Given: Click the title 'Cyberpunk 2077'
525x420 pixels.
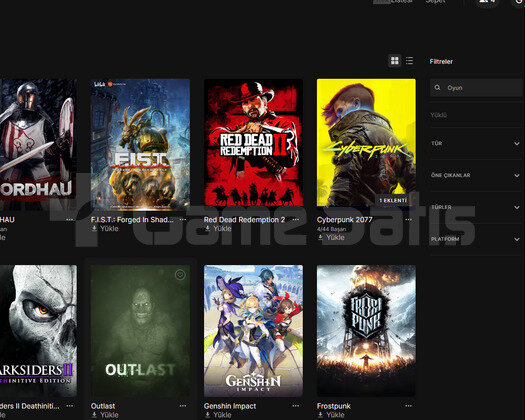Looking at the screenshot, I should (345, 220).
